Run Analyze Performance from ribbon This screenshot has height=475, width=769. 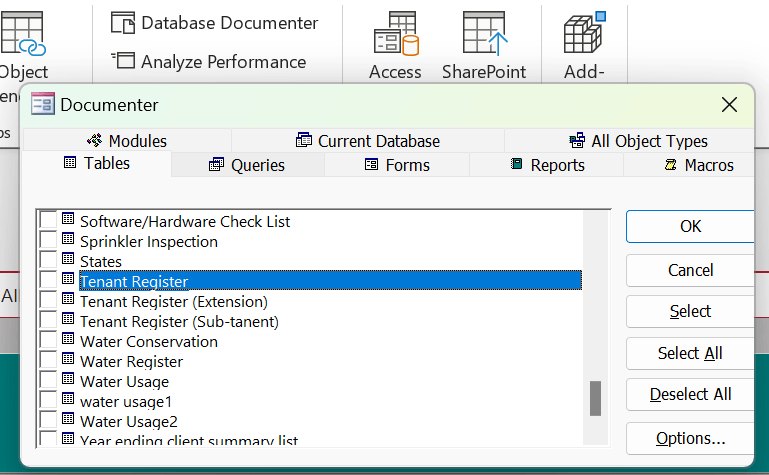click(208, 62)
